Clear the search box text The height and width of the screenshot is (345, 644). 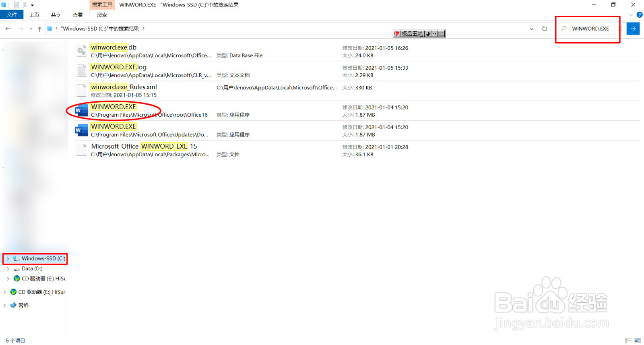click(620, 29)
